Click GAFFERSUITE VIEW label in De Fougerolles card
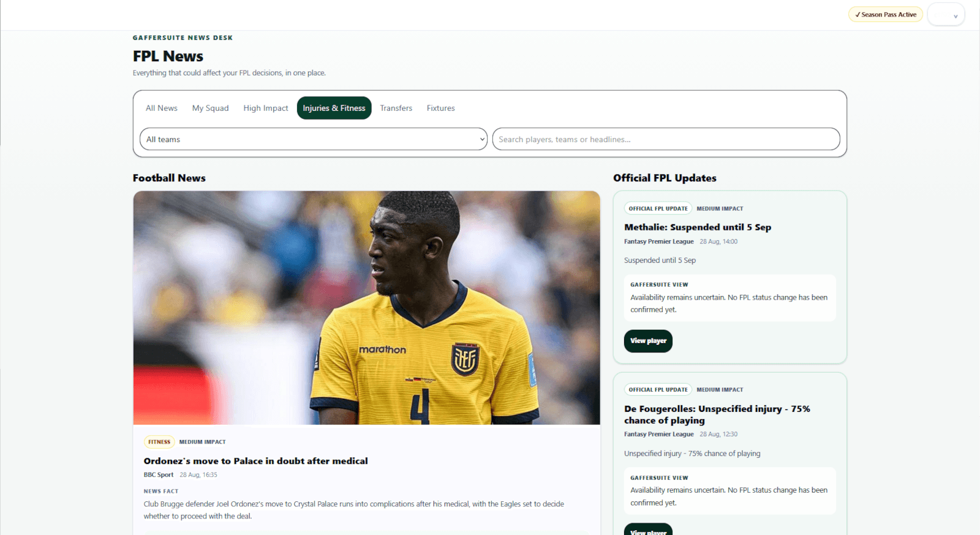This screenshot has width=980, height=535. tap(659, 478)
